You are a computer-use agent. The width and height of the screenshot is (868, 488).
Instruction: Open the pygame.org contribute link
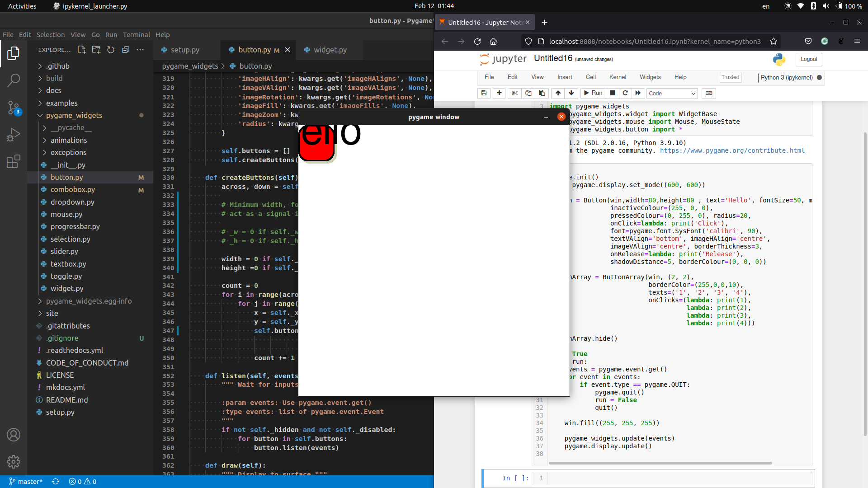tap(732, 151)
